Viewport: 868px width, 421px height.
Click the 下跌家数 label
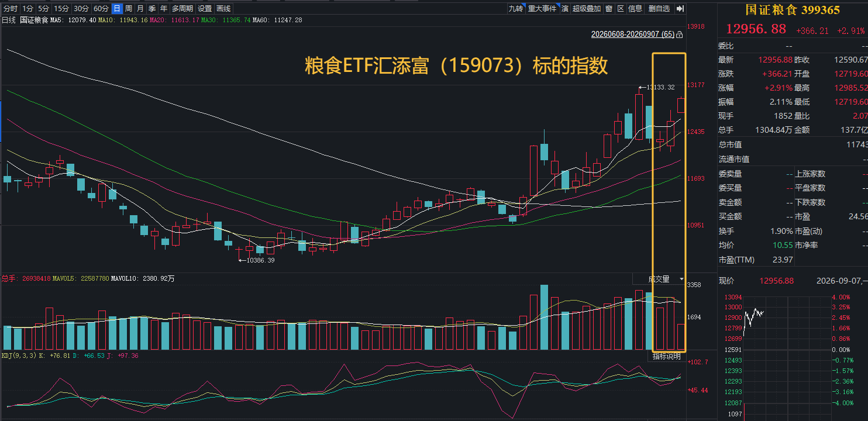coord(810,202)
